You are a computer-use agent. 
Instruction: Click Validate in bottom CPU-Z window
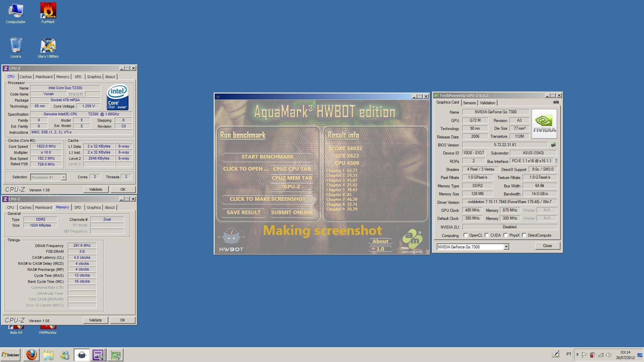(95, 320)
